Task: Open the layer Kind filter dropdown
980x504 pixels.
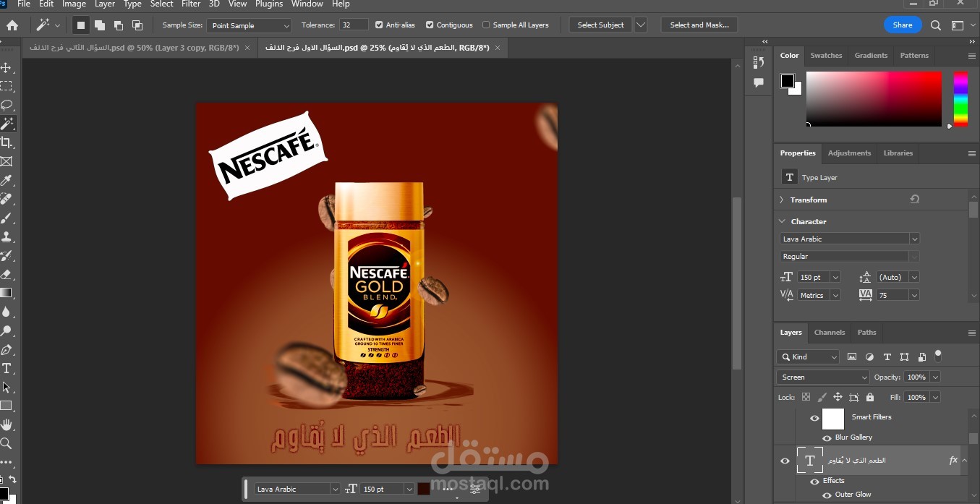Action: pos(808,356)
